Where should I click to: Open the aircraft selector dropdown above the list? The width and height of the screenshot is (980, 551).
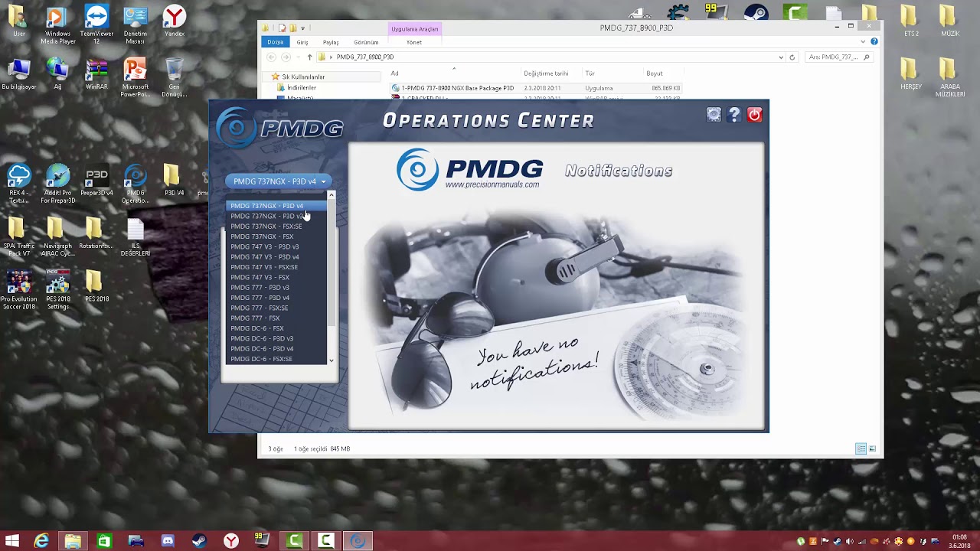279,181
